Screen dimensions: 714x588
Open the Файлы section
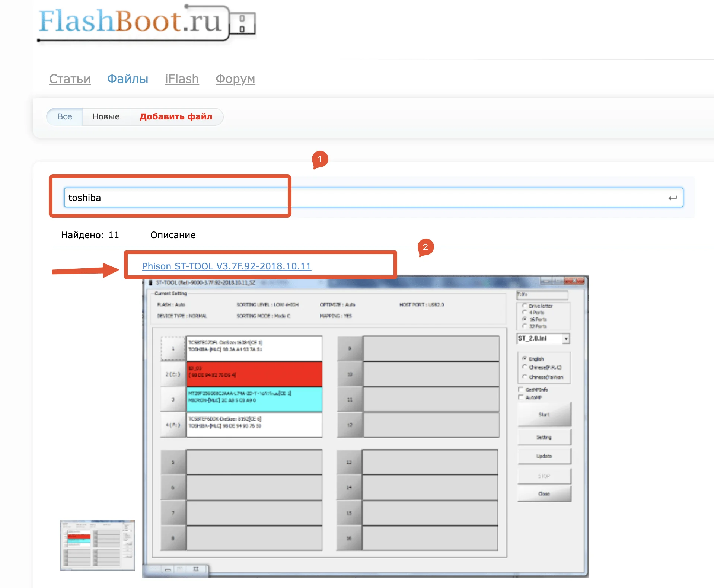[128, 79]
